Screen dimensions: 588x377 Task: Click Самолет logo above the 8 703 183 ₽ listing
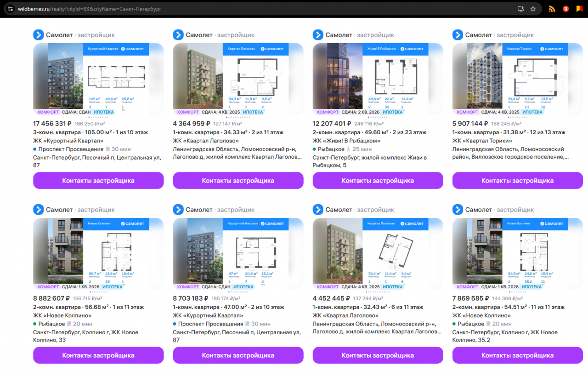[178, 210]
